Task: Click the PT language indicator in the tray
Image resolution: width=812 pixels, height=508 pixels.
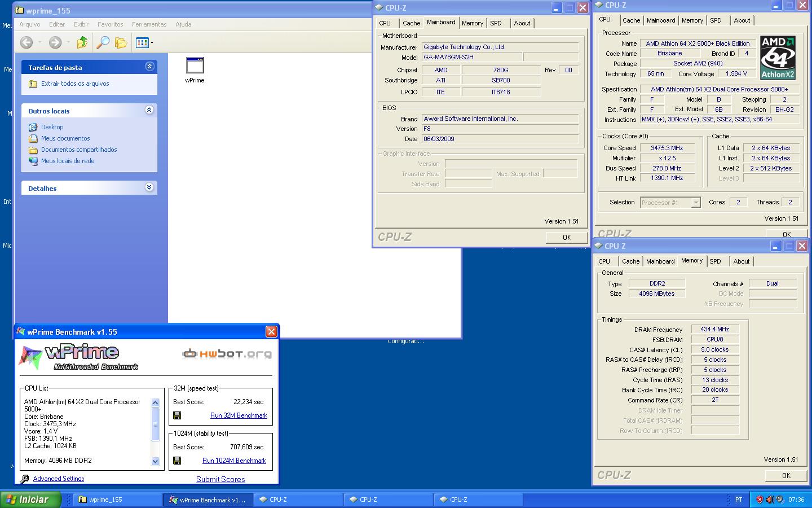Action: click(739, 500)
